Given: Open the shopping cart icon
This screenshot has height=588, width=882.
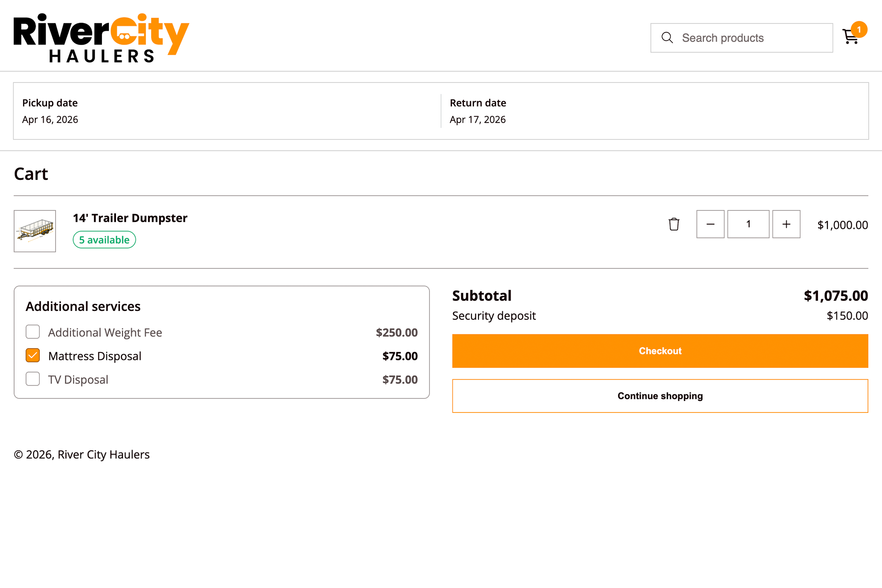Looking at the screenshot, I should (x=850, y=37).
